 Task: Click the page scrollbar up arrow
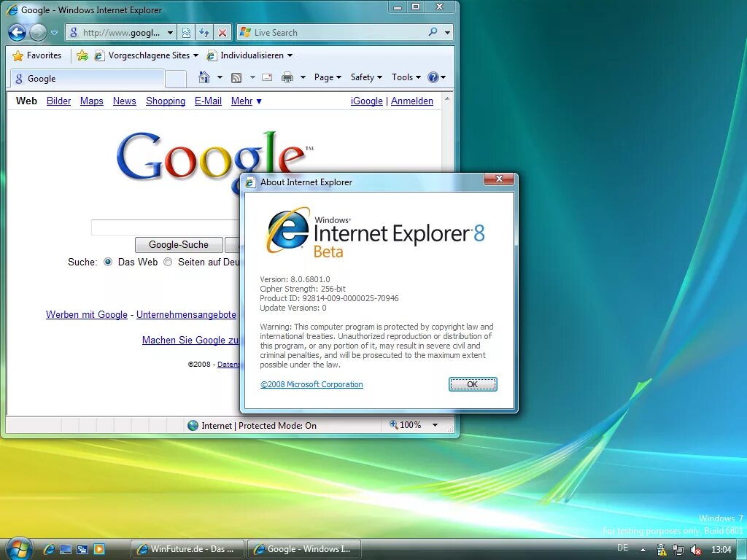(447, 99)
